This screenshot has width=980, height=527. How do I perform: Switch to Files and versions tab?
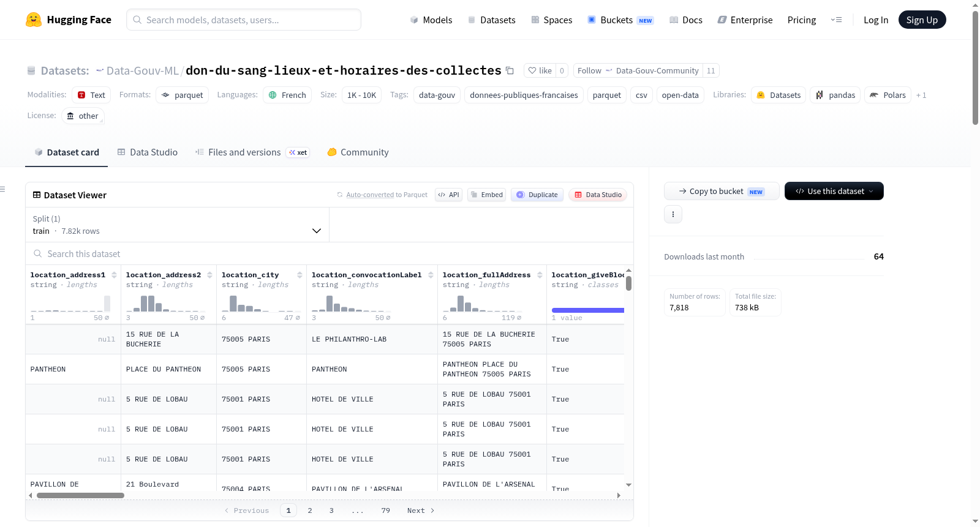(x=252, y=152)
